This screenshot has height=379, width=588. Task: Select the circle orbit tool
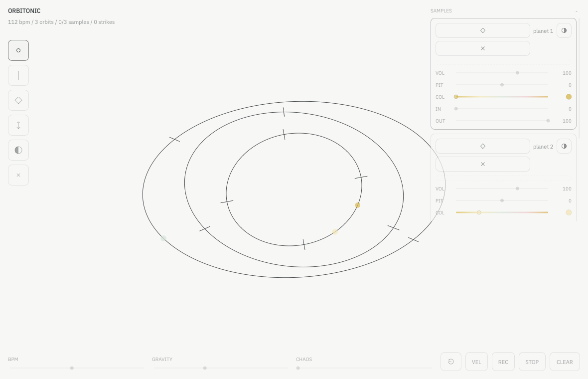point(18,50)
